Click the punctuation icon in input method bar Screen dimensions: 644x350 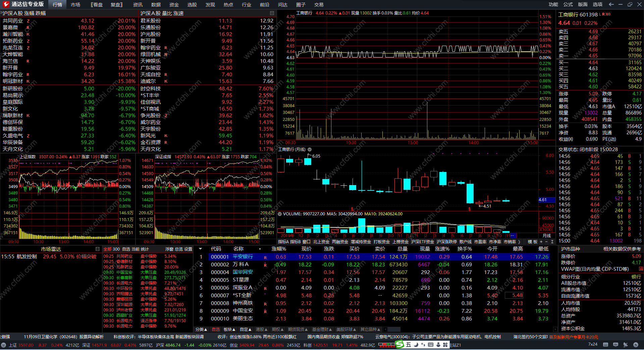423,345
